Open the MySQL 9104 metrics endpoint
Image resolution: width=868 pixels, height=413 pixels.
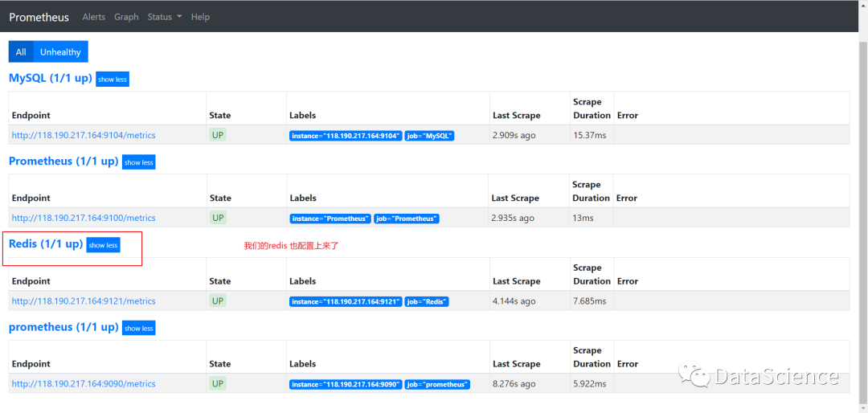pyautogui.click(x=84, y=135)
